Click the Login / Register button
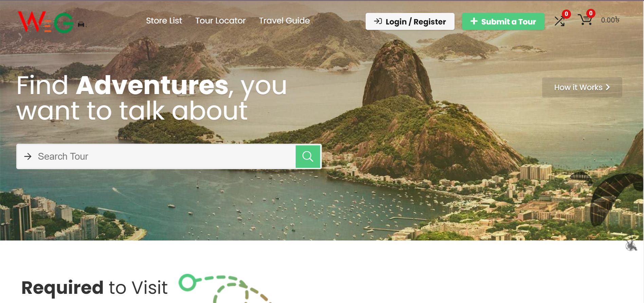This screenshot has width=644, height=303. click(x=410, y=21)
